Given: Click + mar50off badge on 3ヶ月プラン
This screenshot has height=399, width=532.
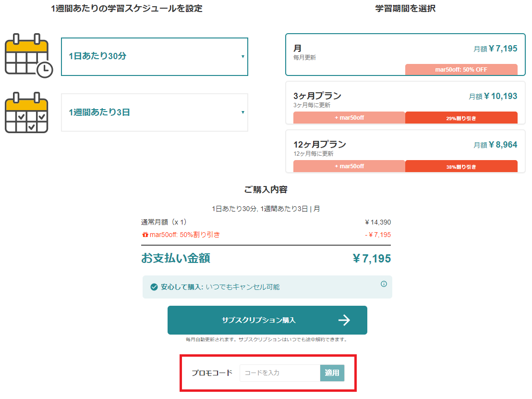Looking at the screenshot, I should point(349,118).
